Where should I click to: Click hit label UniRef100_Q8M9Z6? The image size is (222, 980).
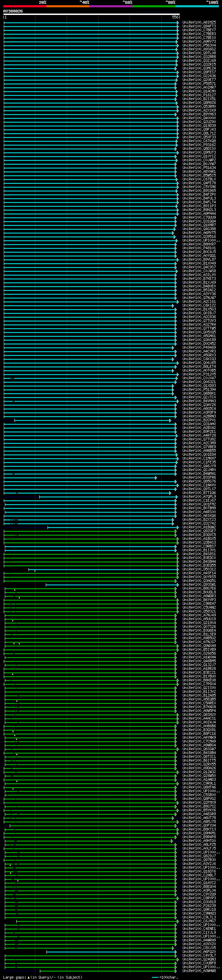click(199, 103)
